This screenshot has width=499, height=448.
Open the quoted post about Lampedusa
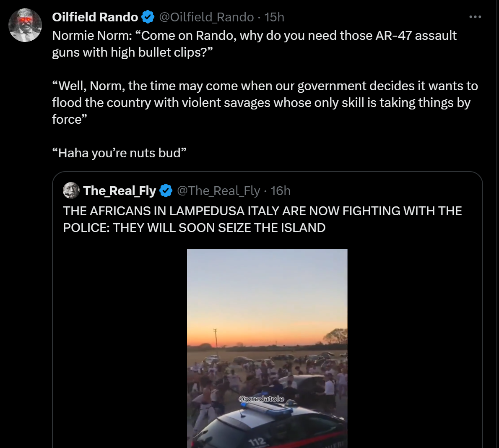[262, 219]
